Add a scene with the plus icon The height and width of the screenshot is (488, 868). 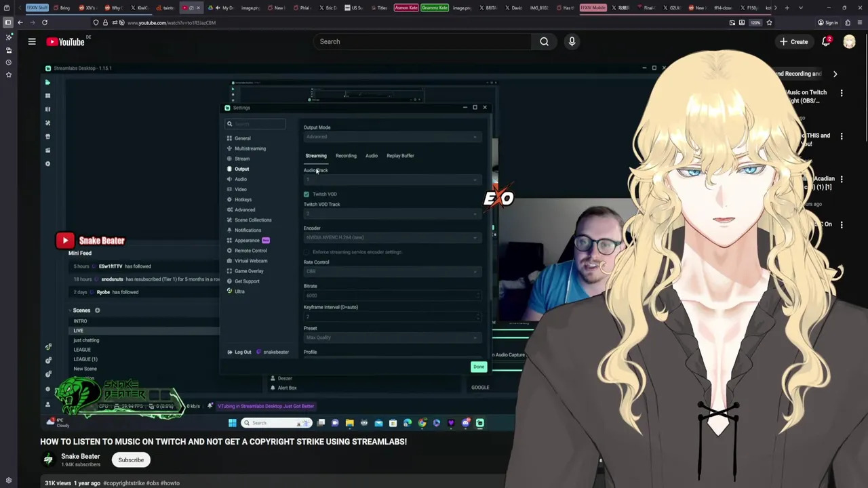coord(97,310)
